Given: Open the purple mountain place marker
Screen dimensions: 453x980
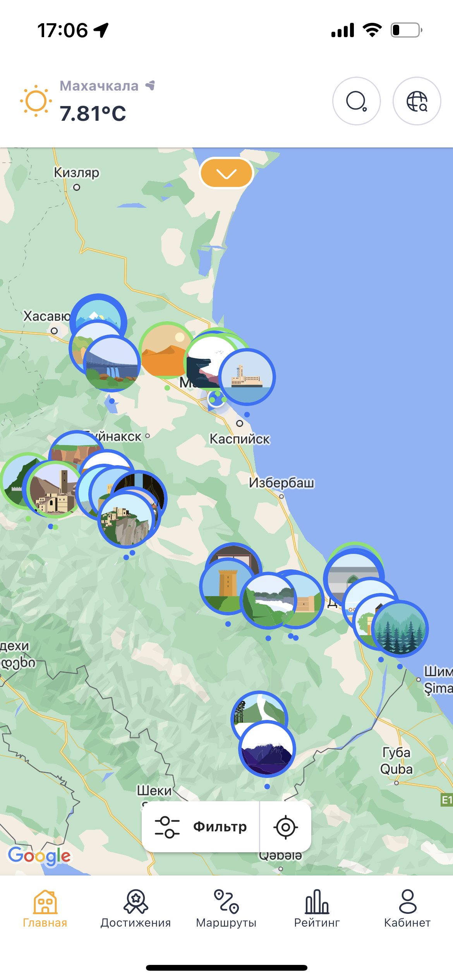Looking at the screenshot, I should [x=267, y=749].
